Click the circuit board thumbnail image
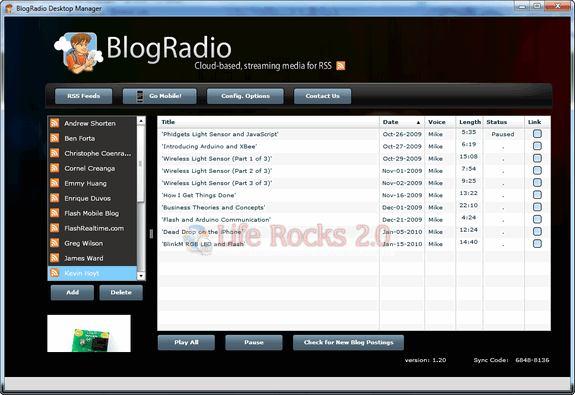Screen dimensions: 575x395 (x=89, y=333)
